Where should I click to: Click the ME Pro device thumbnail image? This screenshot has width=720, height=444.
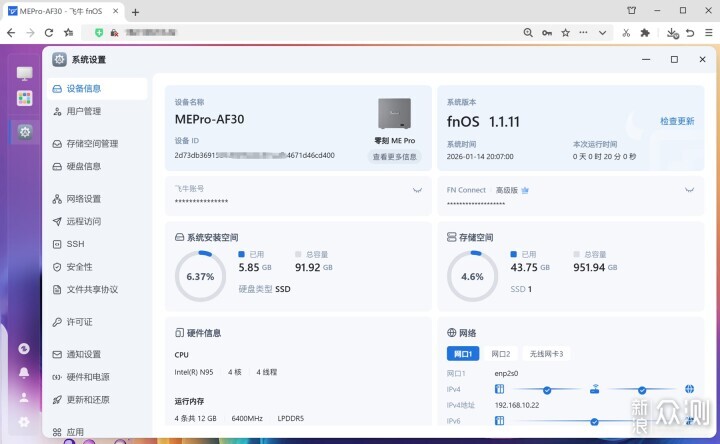pyautogui.click(x=394, y=113)
